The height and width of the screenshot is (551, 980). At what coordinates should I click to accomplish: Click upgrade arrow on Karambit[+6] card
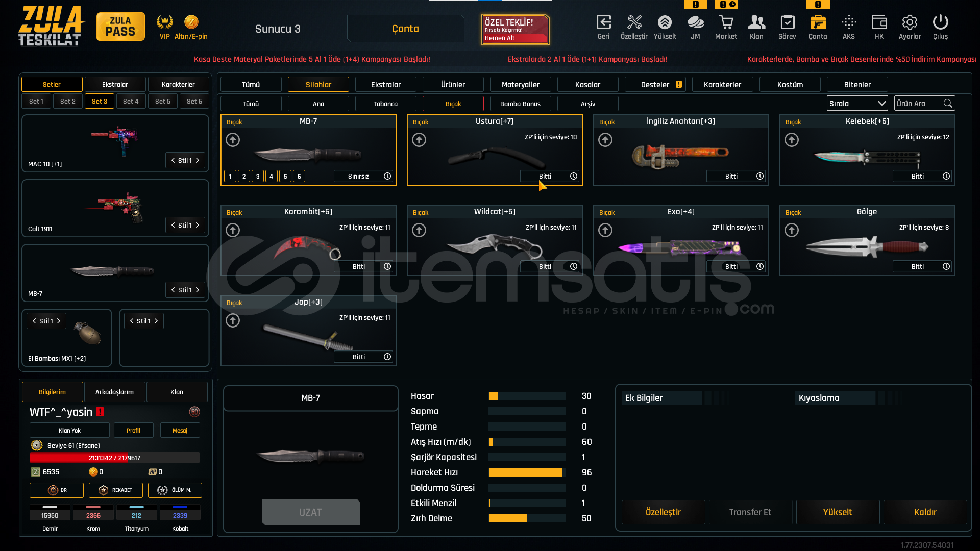coord(233,230)
